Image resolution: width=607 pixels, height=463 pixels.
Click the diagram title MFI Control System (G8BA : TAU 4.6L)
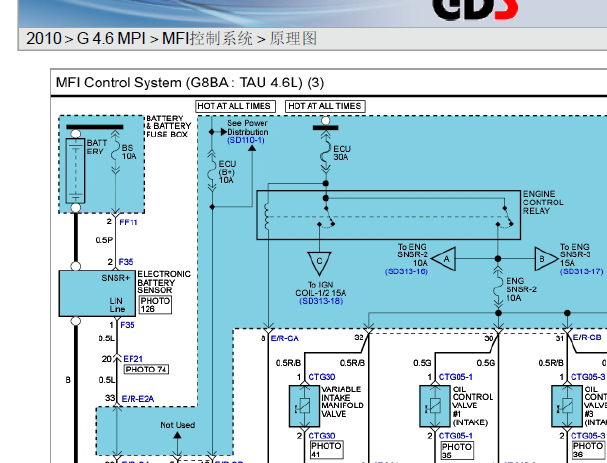pos(190,82)
